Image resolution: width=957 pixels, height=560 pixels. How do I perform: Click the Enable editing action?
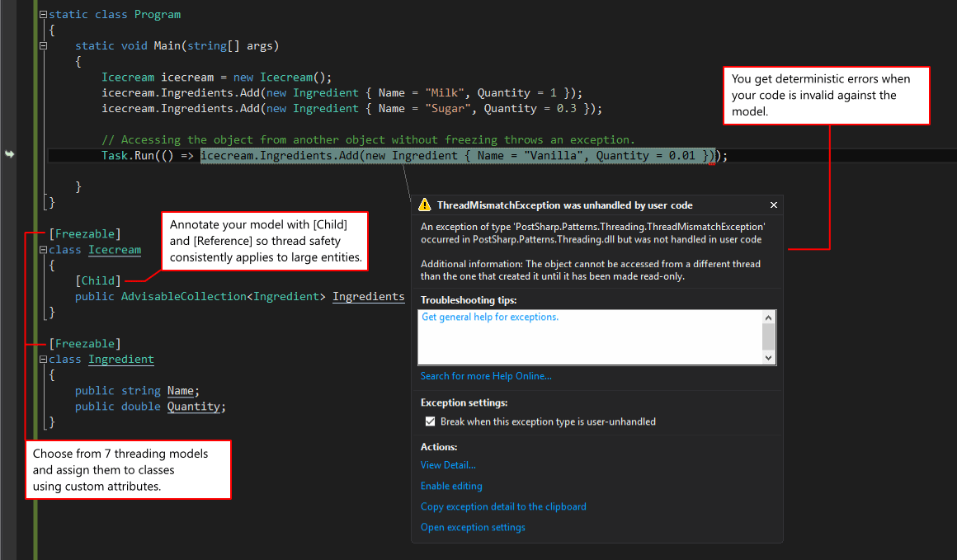(x=451, y=486)
